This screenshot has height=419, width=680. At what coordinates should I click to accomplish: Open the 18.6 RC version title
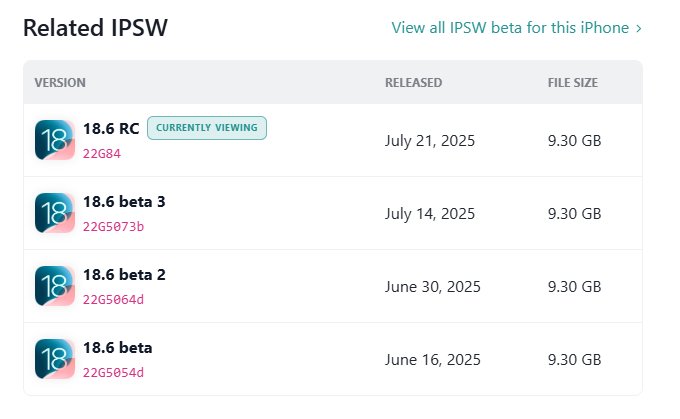point(111,128)
